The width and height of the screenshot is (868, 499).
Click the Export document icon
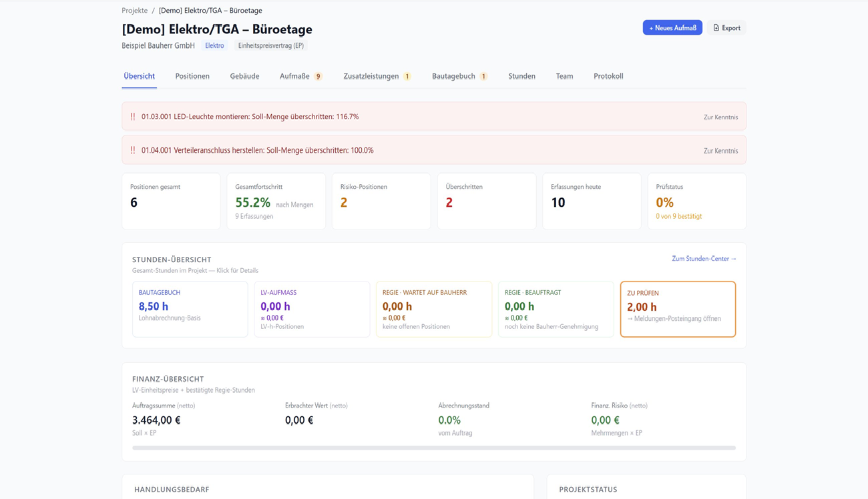(716, 28)
